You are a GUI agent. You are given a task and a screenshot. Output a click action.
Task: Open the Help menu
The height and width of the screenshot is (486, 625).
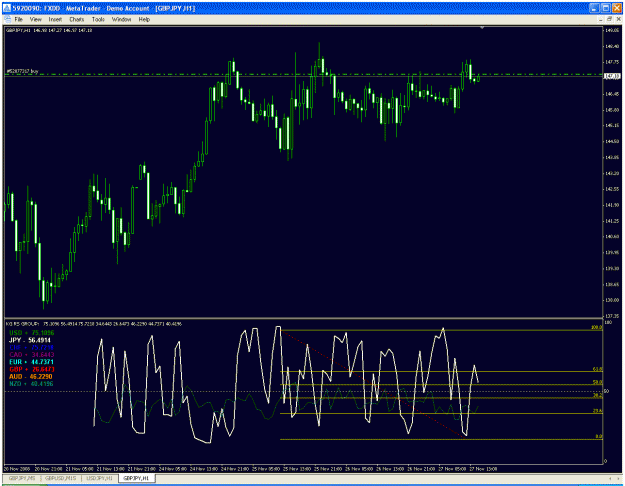(144, 19)
